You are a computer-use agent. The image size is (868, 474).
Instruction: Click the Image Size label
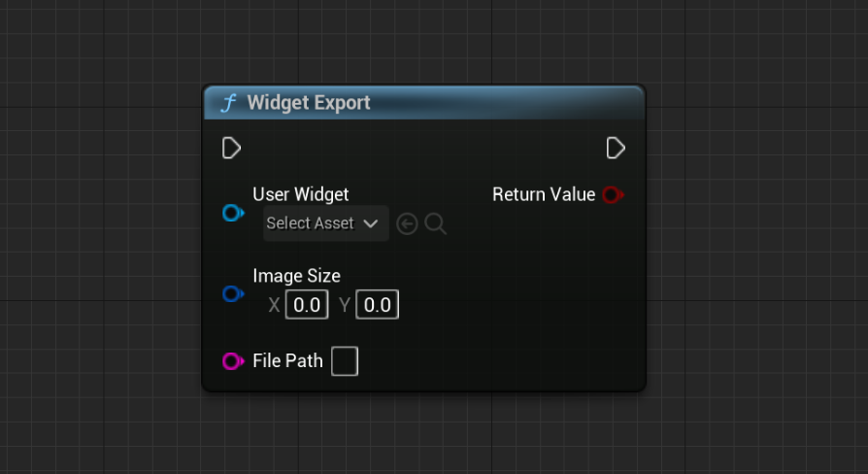point(296,276)
